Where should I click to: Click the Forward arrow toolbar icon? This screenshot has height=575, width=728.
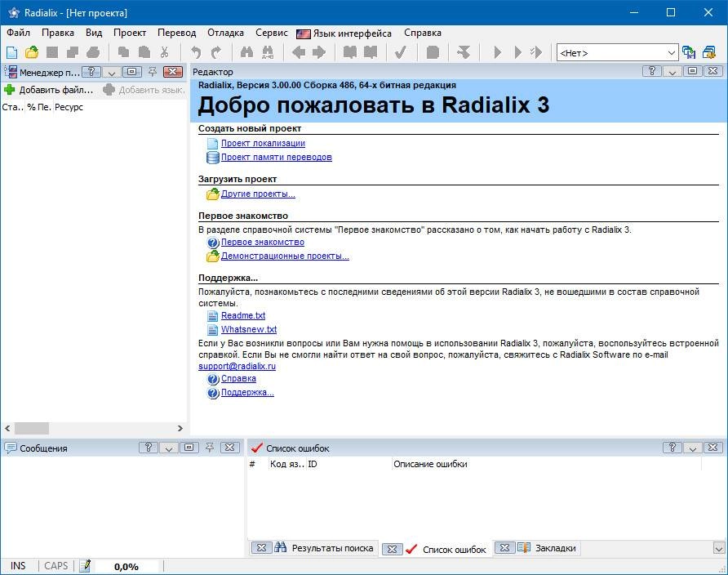pos(319,52)
